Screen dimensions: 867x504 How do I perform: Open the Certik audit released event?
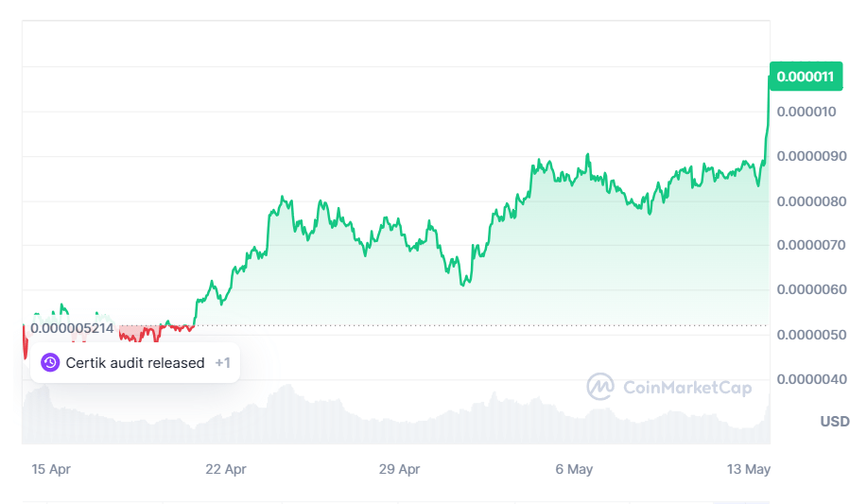(x=135, y=363)
